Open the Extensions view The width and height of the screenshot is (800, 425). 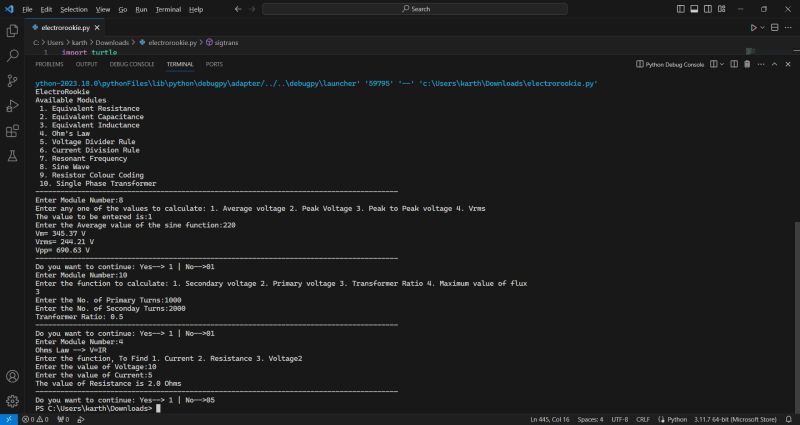pos(12,131)
